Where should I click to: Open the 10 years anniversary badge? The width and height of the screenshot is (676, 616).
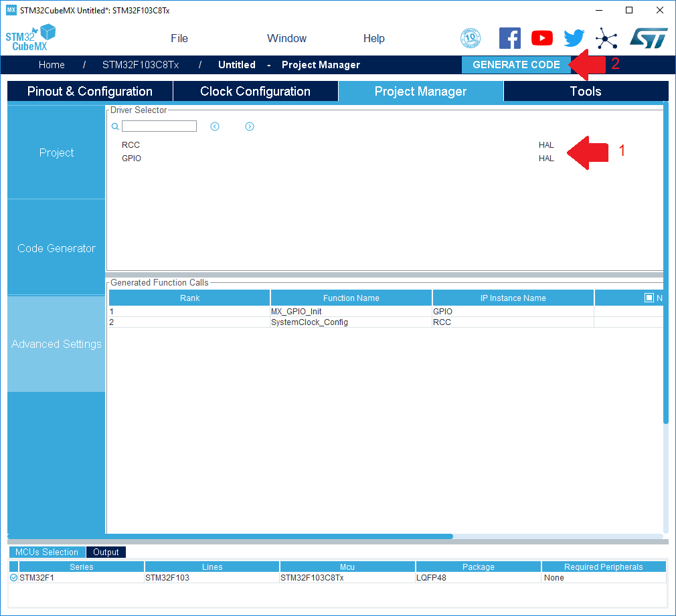click(x=471, y=38)
